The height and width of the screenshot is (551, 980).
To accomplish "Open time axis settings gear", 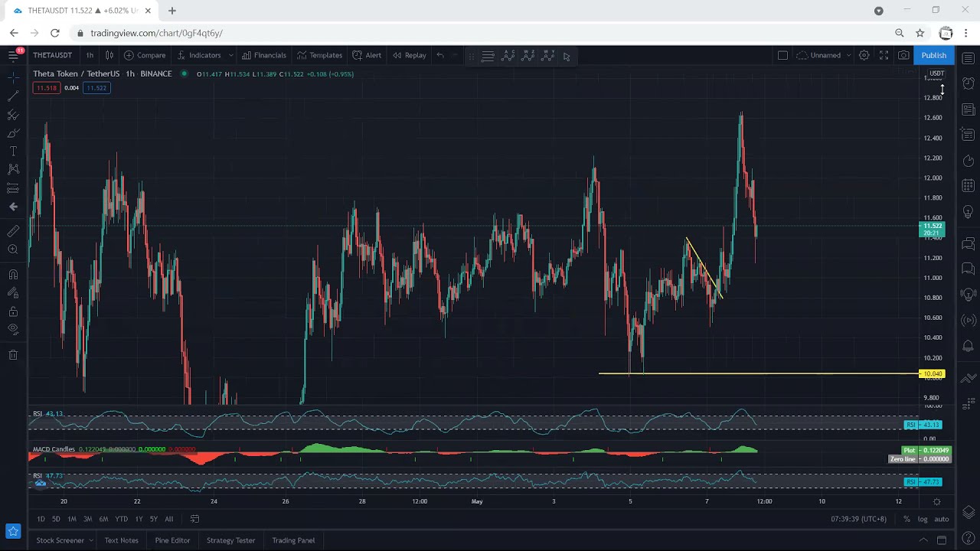I will coord(936,501).
